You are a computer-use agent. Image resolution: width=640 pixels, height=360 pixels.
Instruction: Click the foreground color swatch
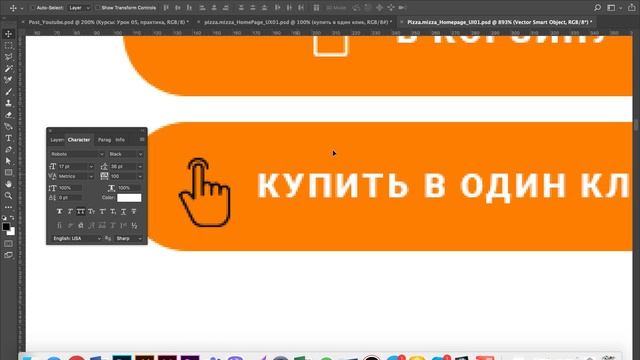pyautogui.click(x=6, y=227)
